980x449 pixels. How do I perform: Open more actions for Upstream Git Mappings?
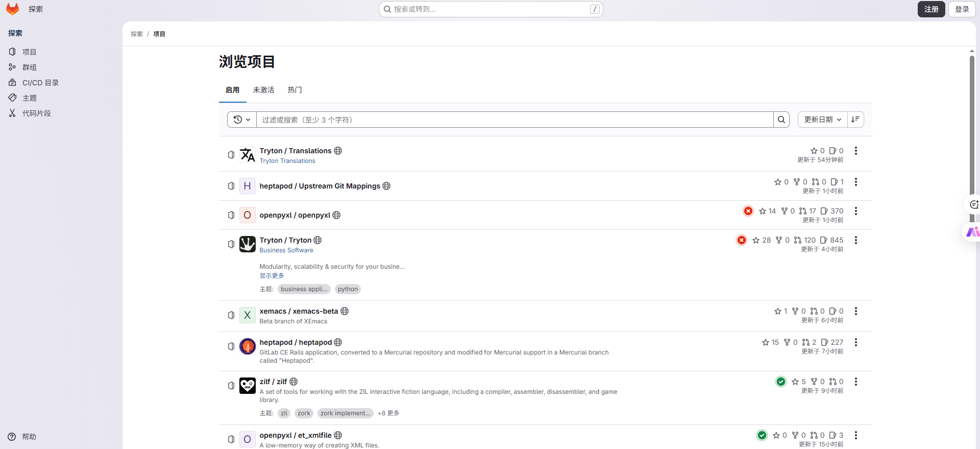[856, 182]
